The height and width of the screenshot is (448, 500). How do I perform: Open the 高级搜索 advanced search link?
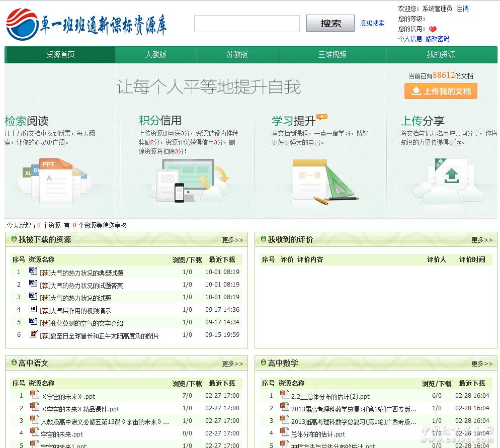click(372, 23)
